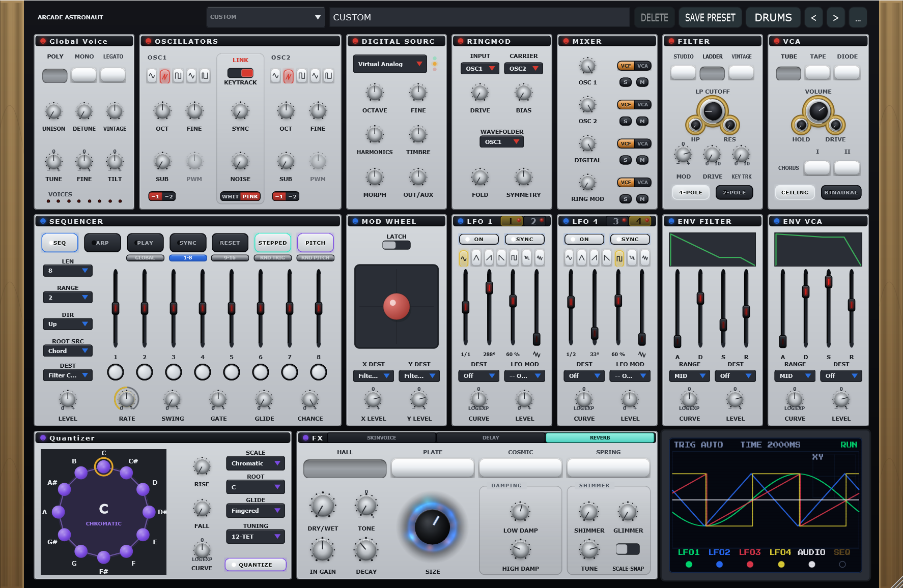
Task: Select F# note on quantizer wheel
Action: coord(104,557)
